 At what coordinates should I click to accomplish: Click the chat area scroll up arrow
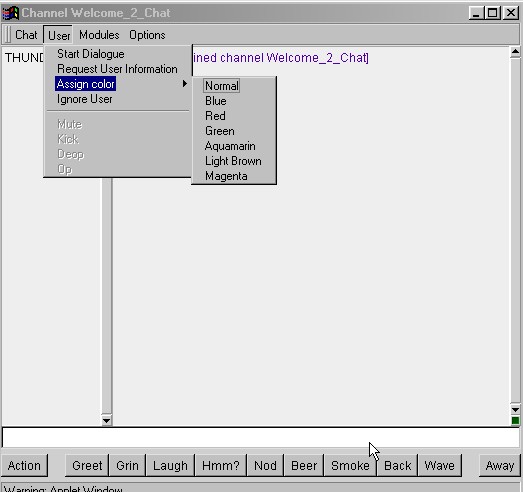515,52
